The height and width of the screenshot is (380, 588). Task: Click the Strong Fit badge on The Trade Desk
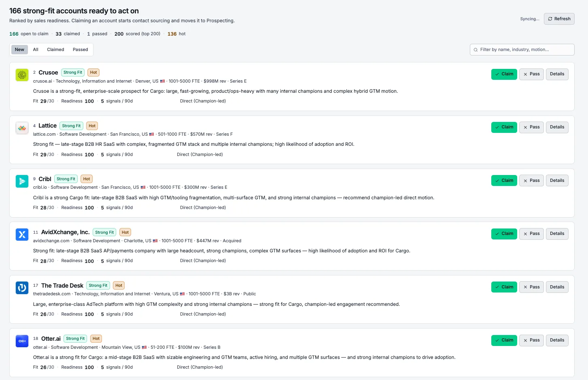pyautogui.click(x=98, y=286)
